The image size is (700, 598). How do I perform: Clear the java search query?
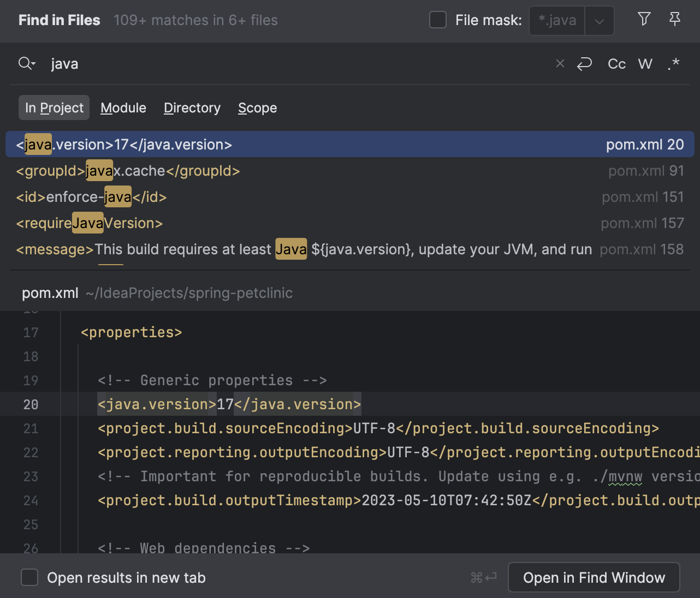coord(560,63)
